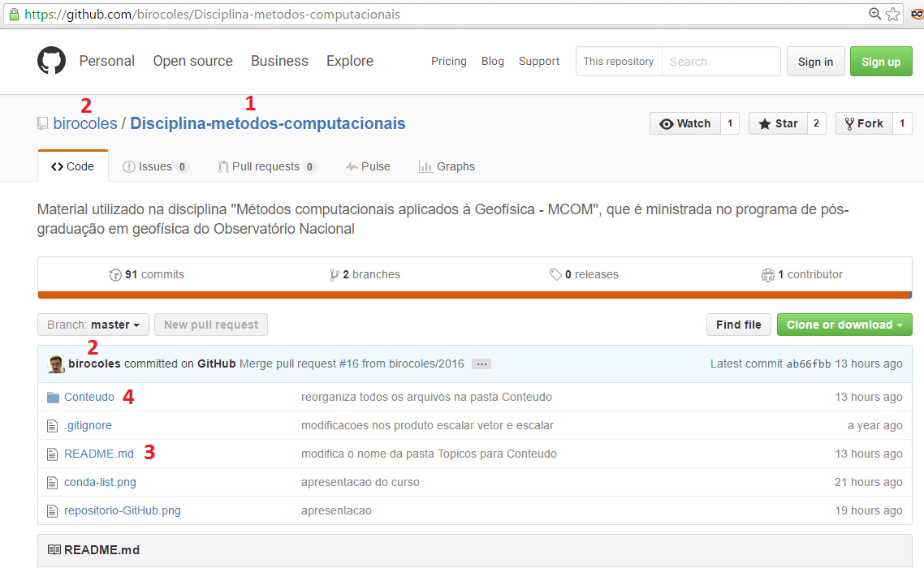This screenshot has height=568, width=924.
Task: Open the conda-list.png file link
Action: (100, 482)
